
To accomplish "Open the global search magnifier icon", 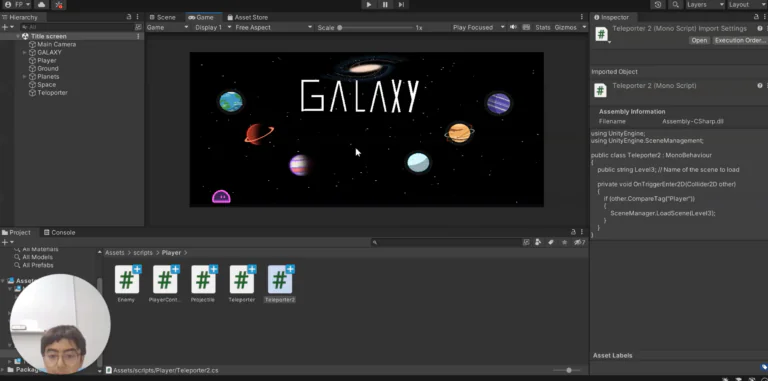I will [675, 4].
